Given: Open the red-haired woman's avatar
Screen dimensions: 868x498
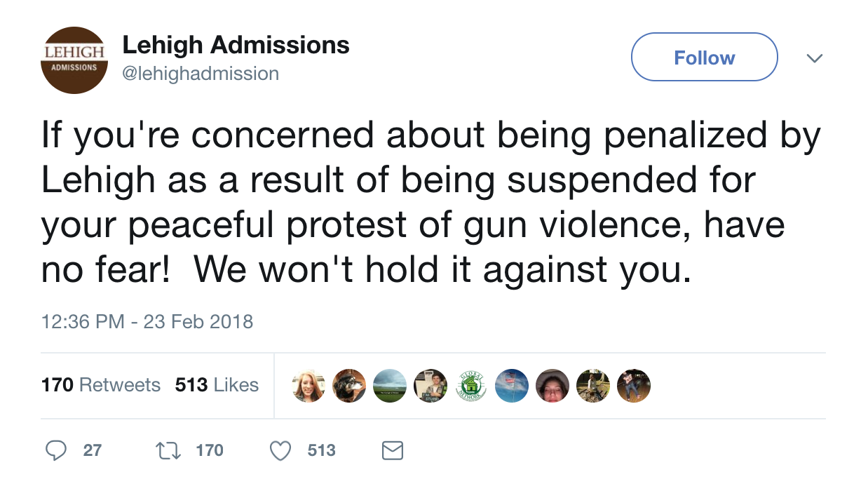Looking at the screenshot, I should [308, 385].
